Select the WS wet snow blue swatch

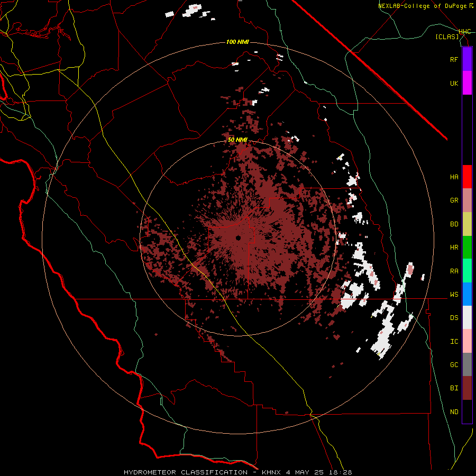467,294
